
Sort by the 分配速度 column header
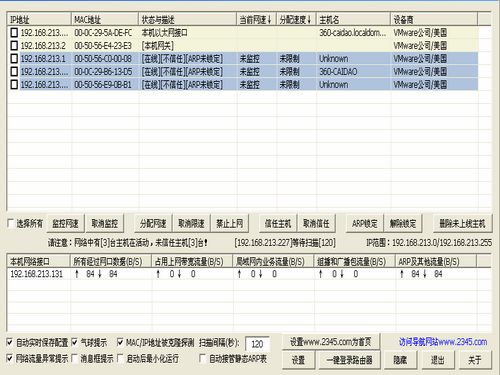click(x=296, y=20)
